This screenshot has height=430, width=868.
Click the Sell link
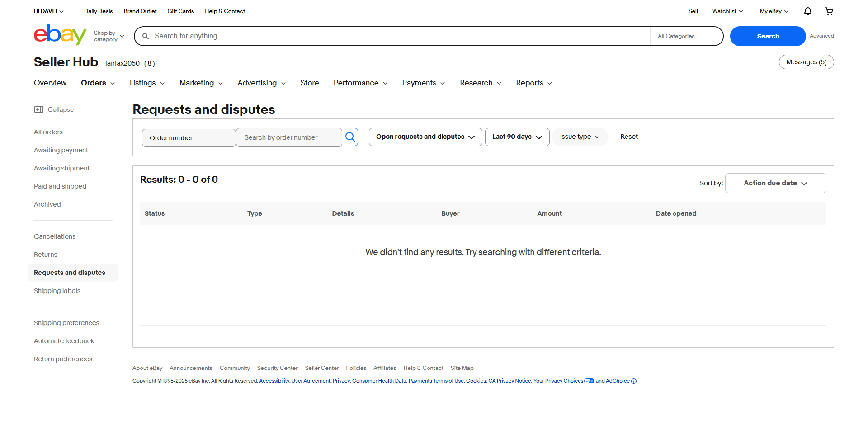pos(693,11)
